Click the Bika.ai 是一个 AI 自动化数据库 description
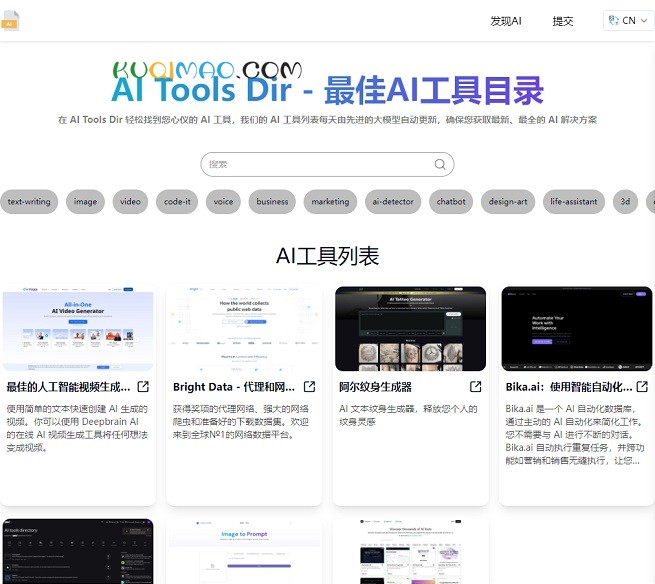This screenshot has height=584, width=655. click(x=575, y=434)
